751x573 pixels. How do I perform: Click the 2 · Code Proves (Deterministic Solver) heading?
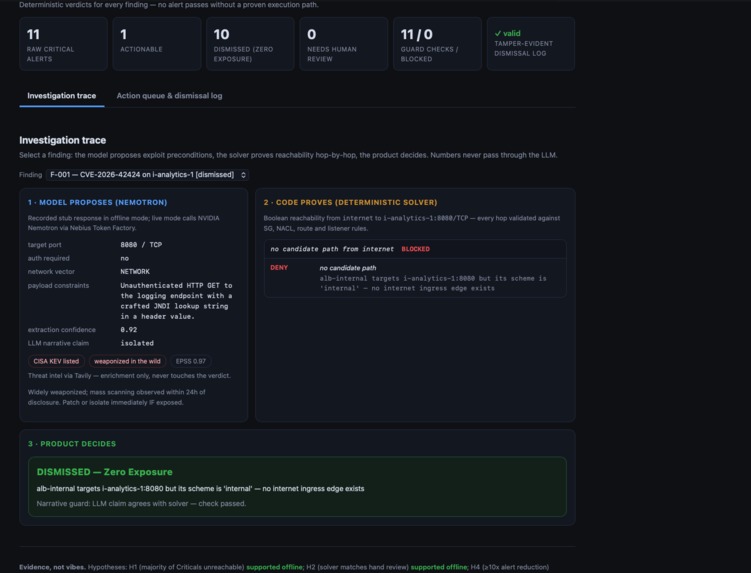point(350,202)
